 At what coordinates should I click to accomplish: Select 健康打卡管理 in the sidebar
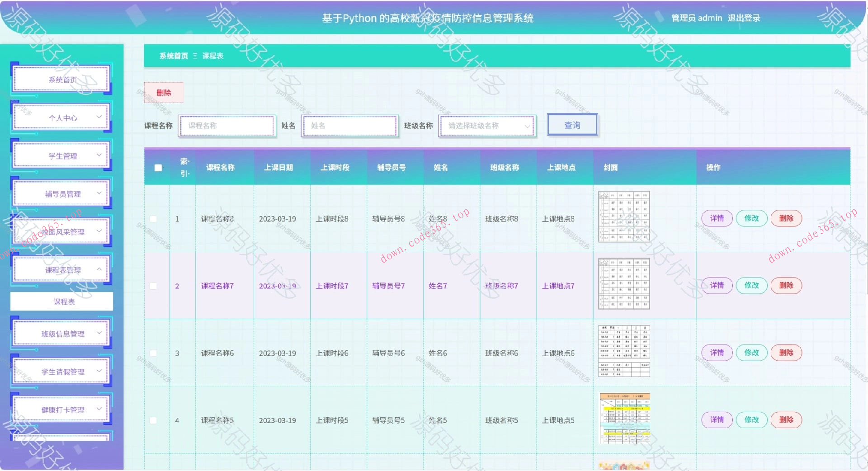point(61,409)
